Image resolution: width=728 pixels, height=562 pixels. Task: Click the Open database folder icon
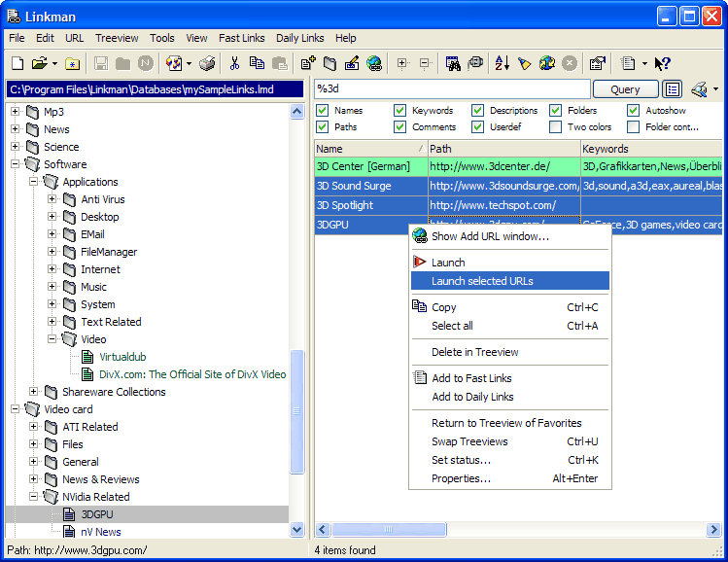click(40, 63)
